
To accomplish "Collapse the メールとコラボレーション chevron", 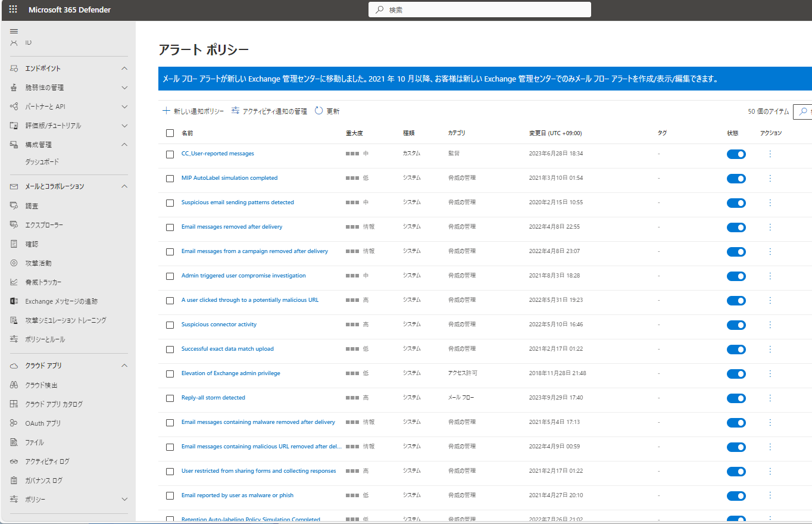I will coord(124,186).
